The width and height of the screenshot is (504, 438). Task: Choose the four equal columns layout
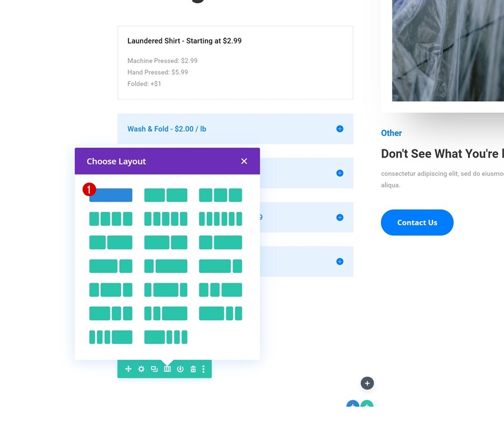[x=111, y=219]
